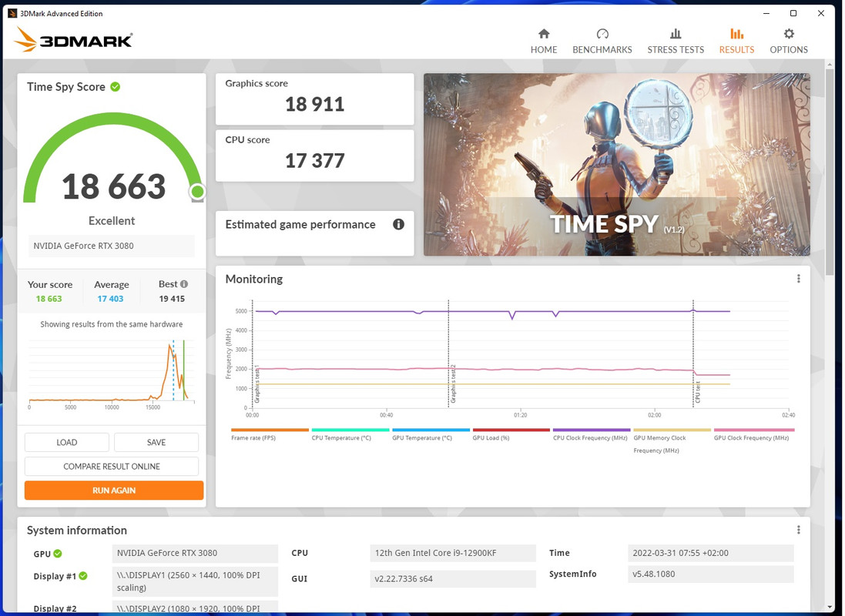
Task: Click the GUI version v2.22.7336 s64 field
Action: (453, 579)
